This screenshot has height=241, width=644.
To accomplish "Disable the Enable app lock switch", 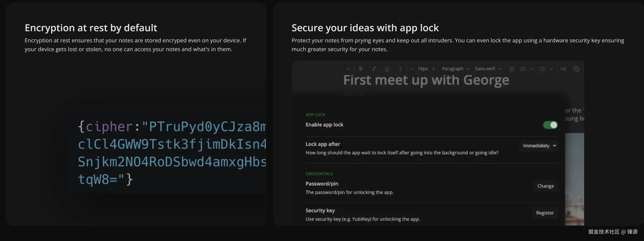I will (550, 125).
